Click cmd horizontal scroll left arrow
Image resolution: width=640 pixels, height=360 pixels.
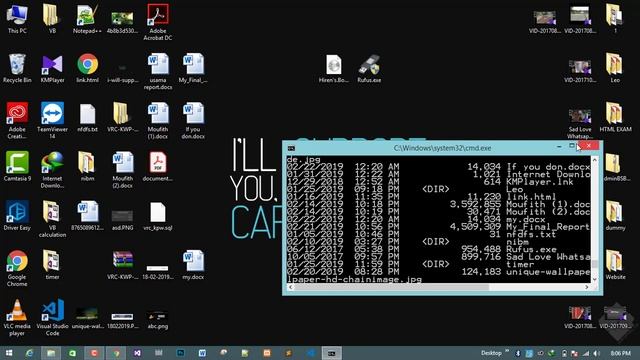click(290, 287)
